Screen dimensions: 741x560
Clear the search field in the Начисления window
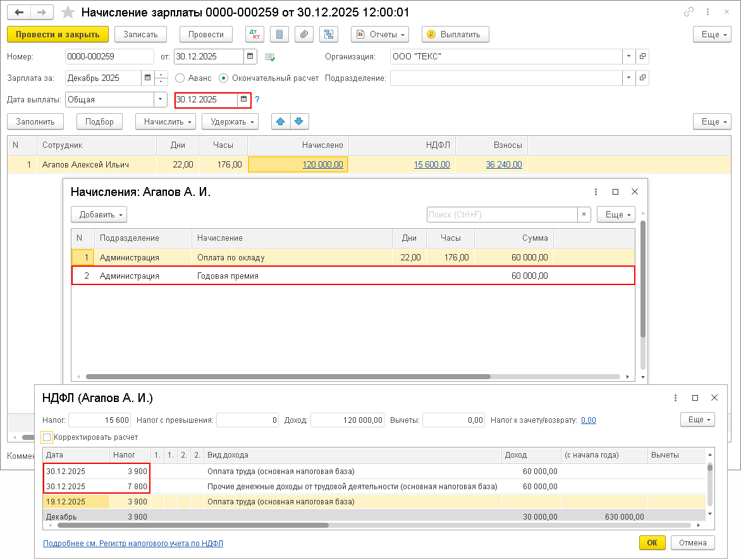[x=584, y=214]
